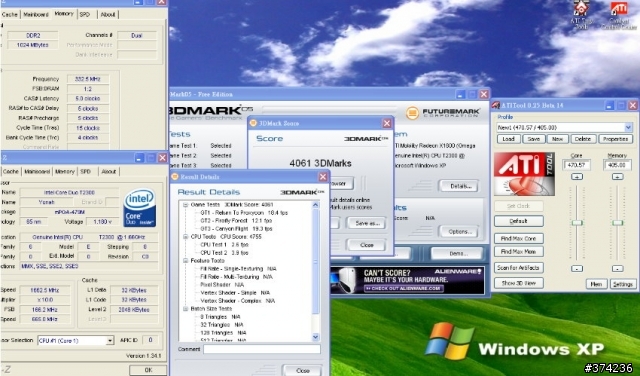Start Scan for Artifacts
The image size is (640, 376).
(519, 268)
